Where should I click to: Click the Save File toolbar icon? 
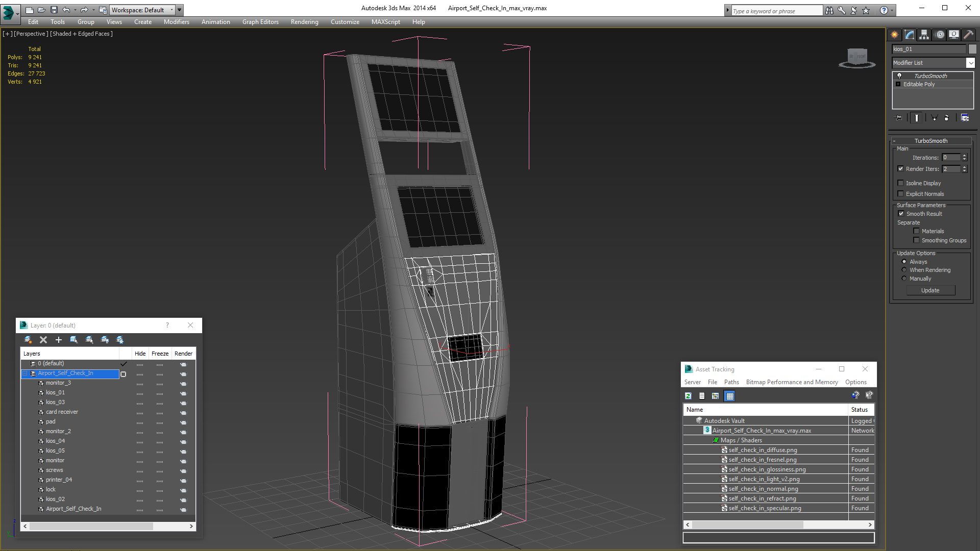coord(54,10)
